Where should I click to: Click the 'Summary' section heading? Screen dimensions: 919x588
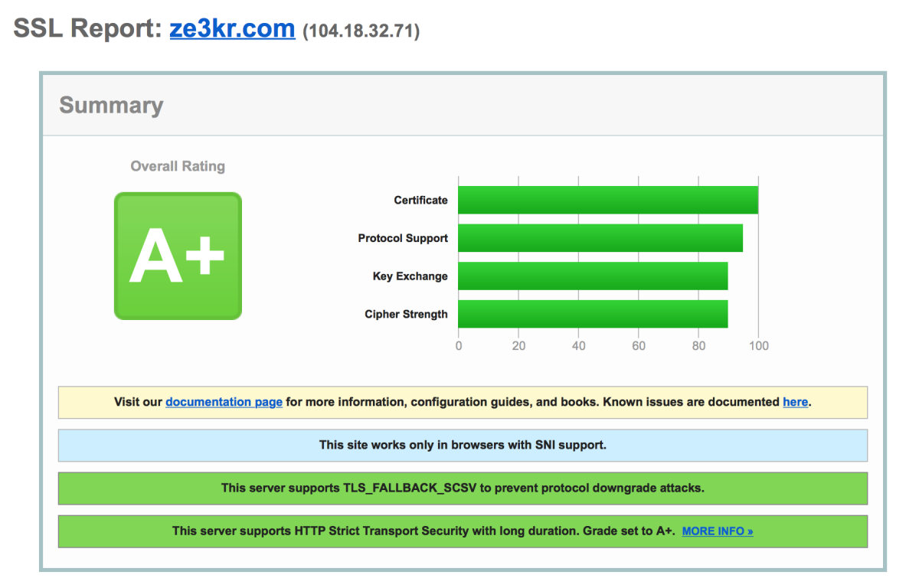111,105
